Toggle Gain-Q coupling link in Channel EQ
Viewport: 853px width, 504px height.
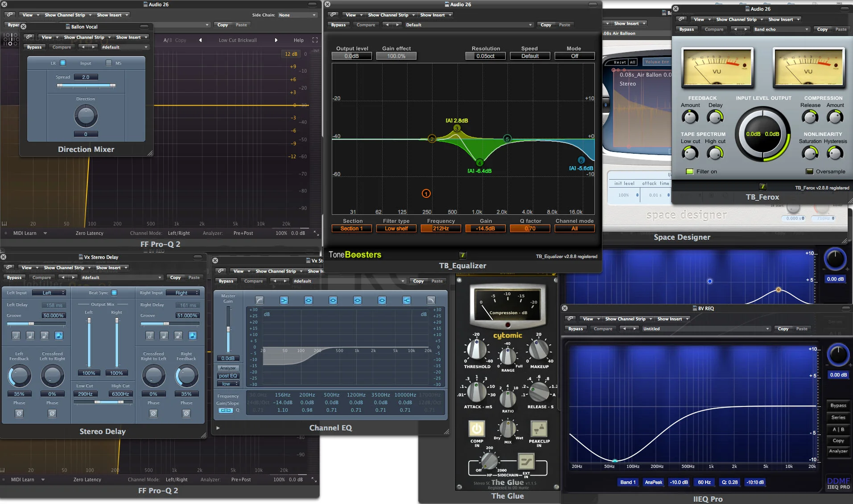point(226,410)
